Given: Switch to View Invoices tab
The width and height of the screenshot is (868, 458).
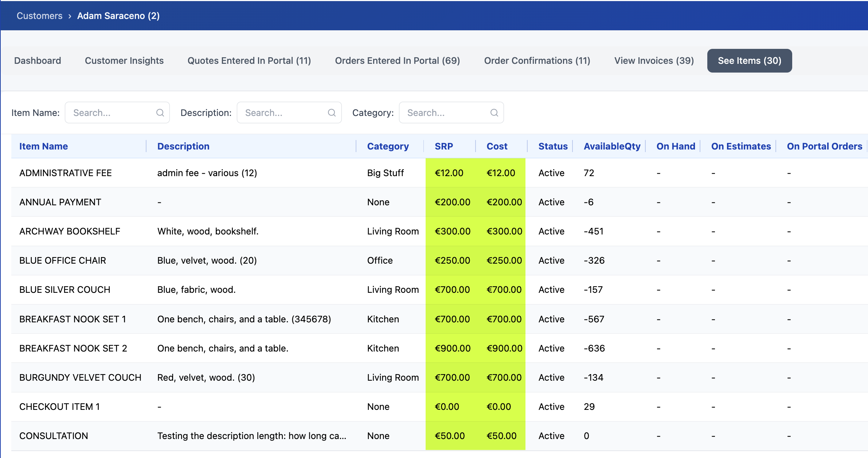Looking at the screenshot, I should pyautogui.click(x=654, y=61).
